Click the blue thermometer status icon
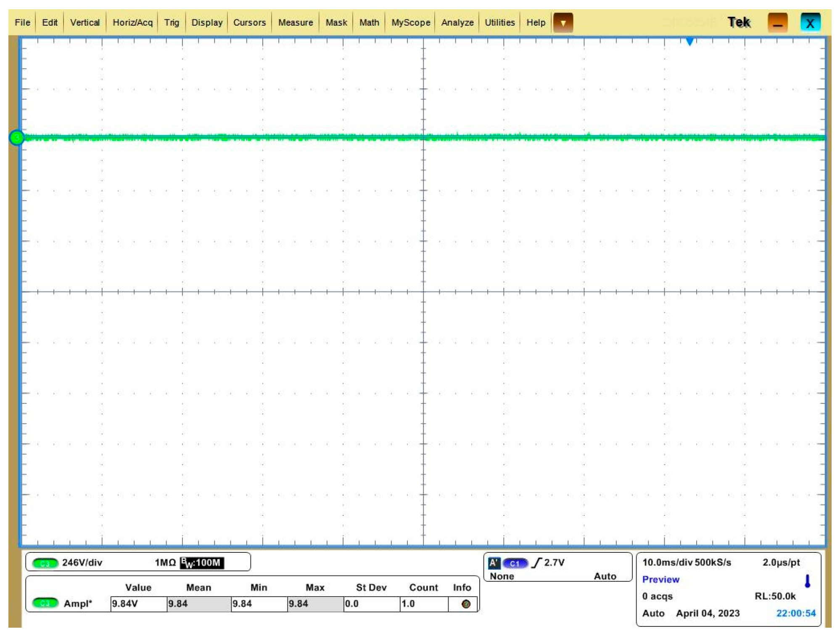 point(807,581)
